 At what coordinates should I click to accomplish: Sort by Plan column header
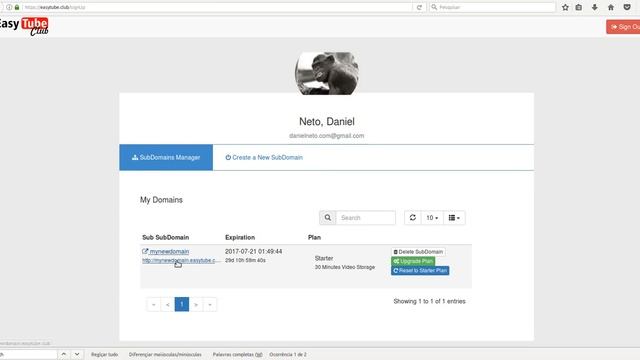tap(314, 238)
